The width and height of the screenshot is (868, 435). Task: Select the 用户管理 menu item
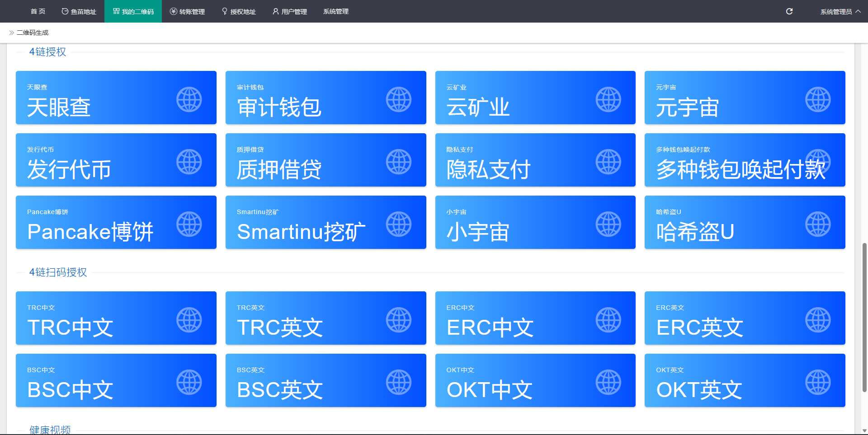[290, 11]
